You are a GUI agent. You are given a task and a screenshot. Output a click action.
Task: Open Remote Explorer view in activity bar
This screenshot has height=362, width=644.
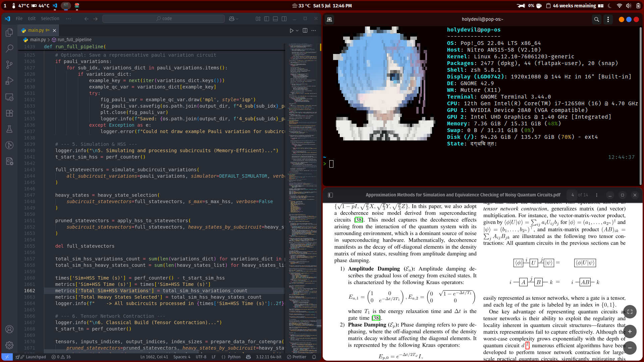click(x=9, y=97)
